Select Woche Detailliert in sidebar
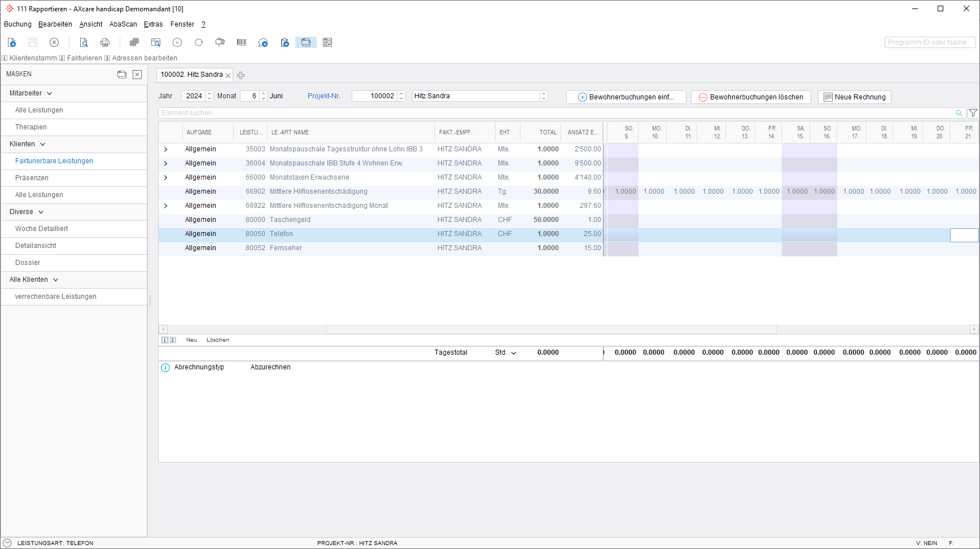Screen dimensions: 980x549 point(42,229)
